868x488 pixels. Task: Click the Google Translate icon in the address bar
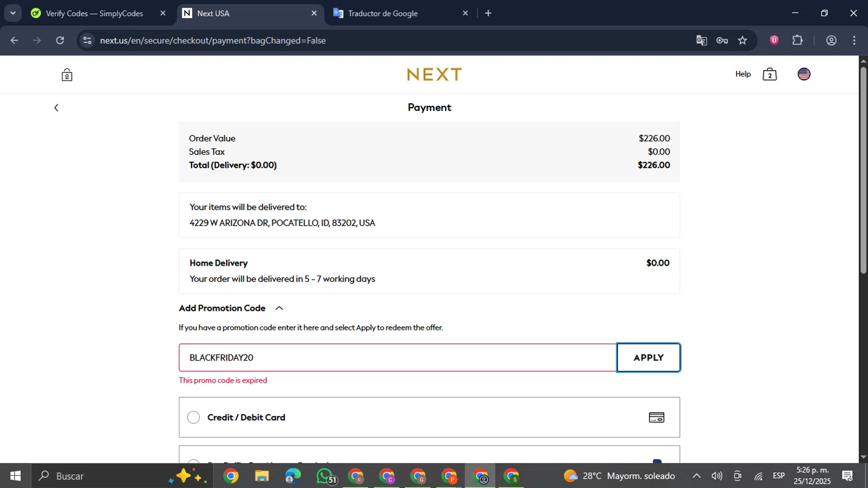coord(701,41)
